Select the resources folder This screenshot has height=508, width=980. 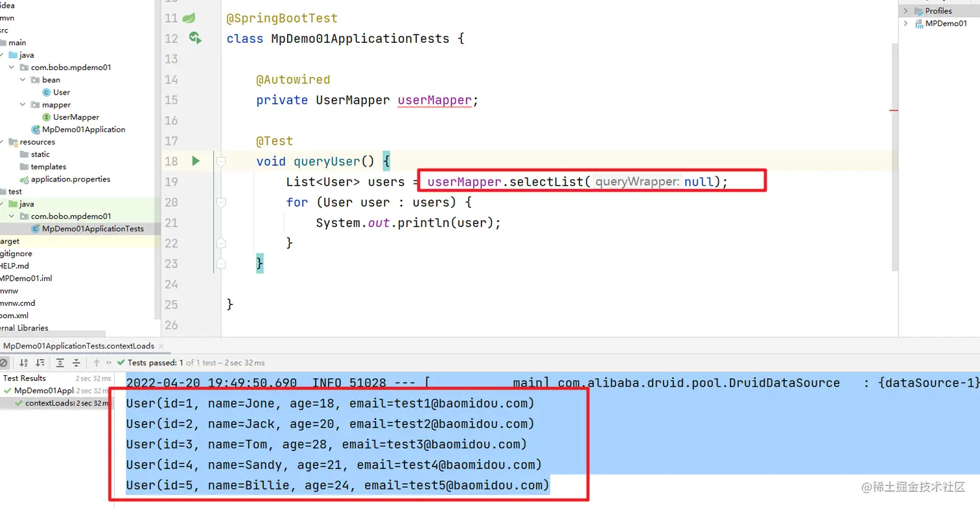coord(37,142)
